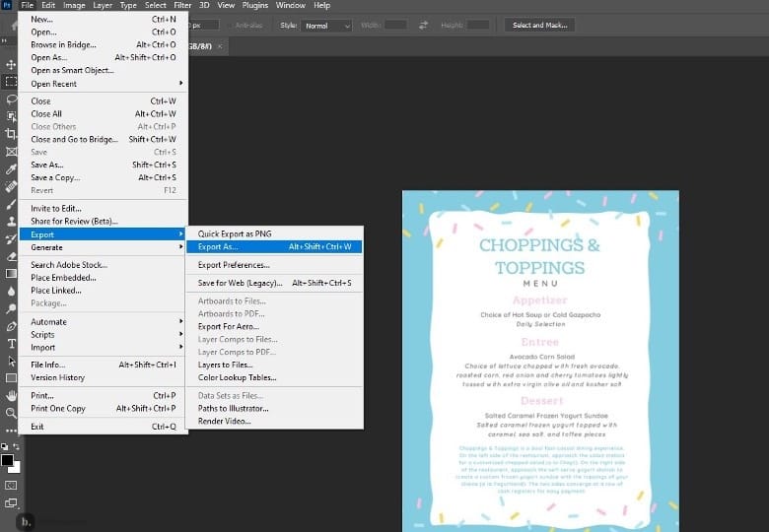The image size is (769, 532).
Task: Select the Crop tool
Action: click(x=11, y=134)
